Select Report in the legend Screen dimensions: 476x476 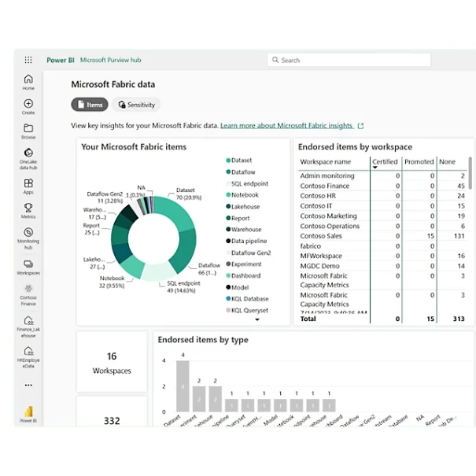pyautogui.click(x=238, y=218)
